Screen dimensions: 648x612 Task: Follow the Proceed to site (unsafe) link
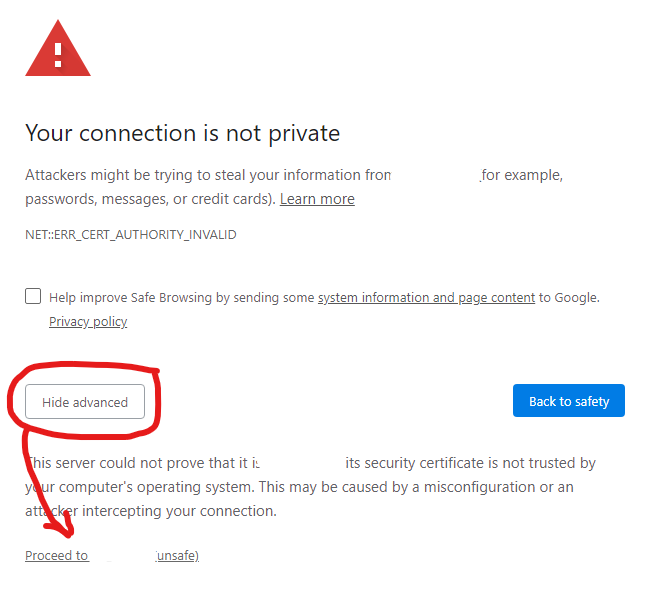[111, 555]
